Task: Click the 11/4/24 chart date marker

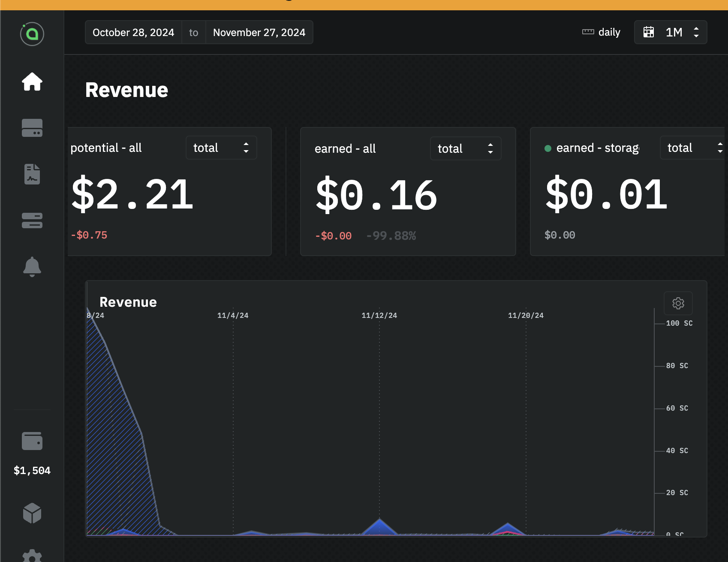Action: (233, 315)
